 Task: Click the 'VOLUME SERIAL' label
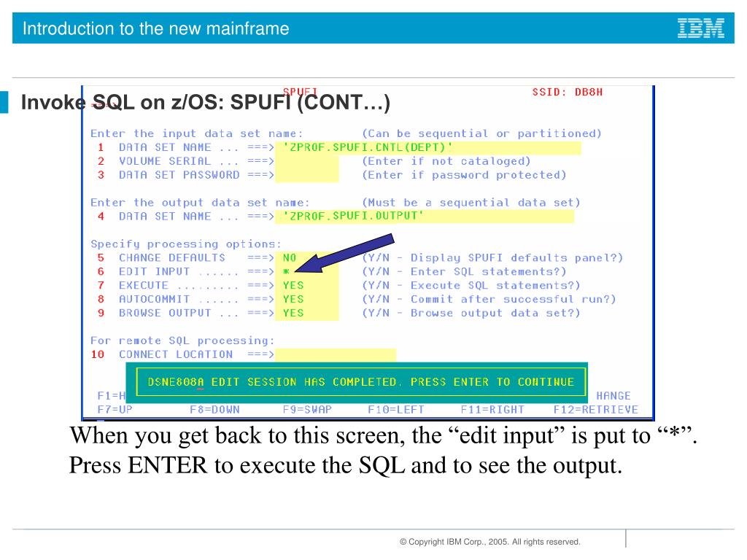pos(165,161)
